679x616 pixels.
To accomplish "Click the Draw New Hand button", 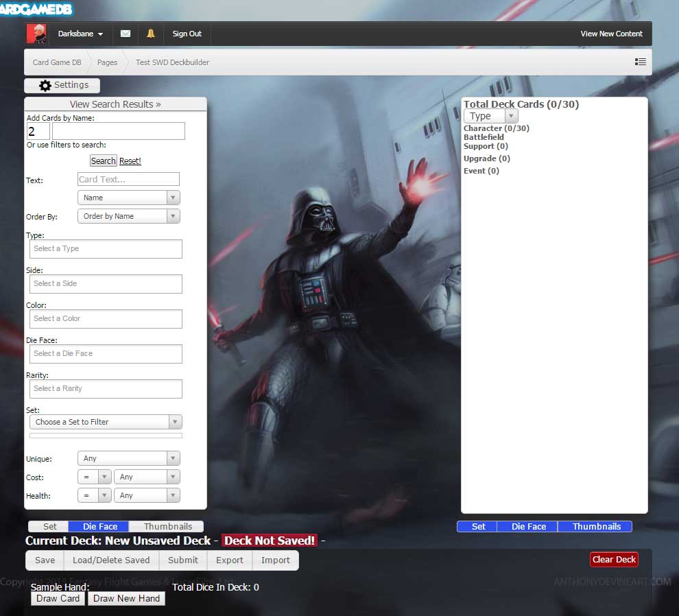I will (126, 598).
